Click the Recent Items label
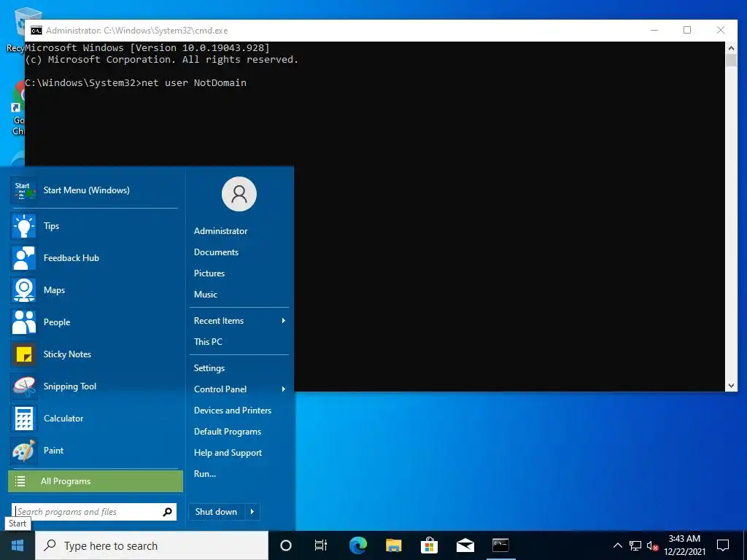 tap(219, 321)
